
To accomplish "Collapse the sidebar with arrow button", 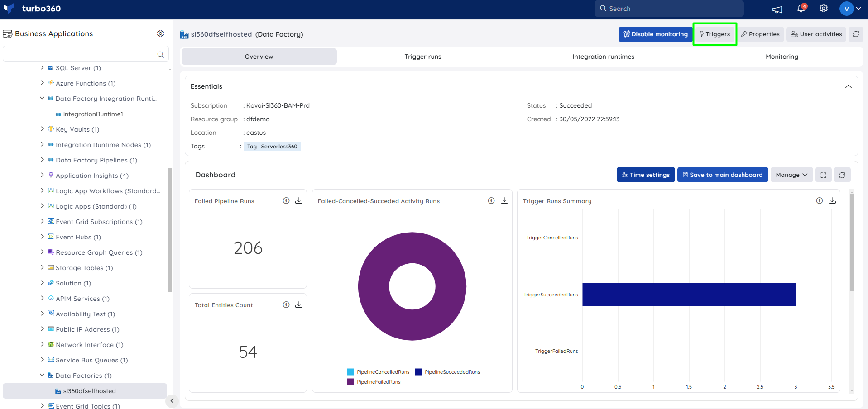I will pos(172,400).
